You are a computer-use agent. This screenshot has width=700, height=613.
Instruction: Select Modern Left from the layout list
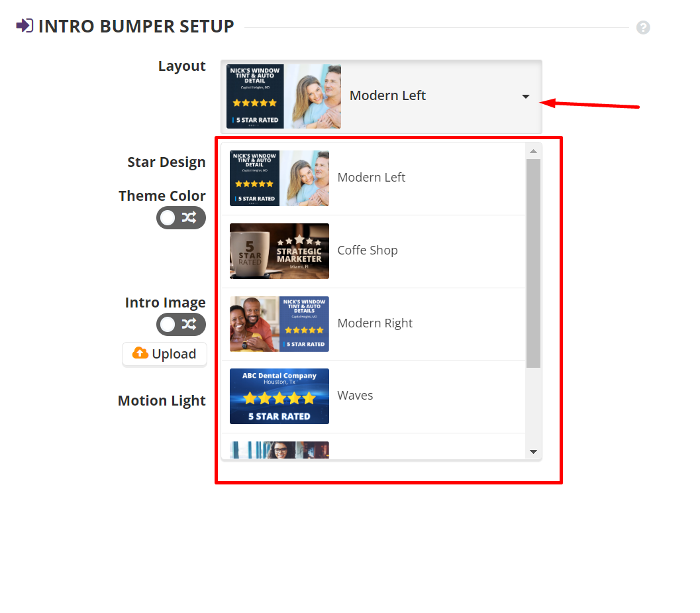[x=374, y=178]
